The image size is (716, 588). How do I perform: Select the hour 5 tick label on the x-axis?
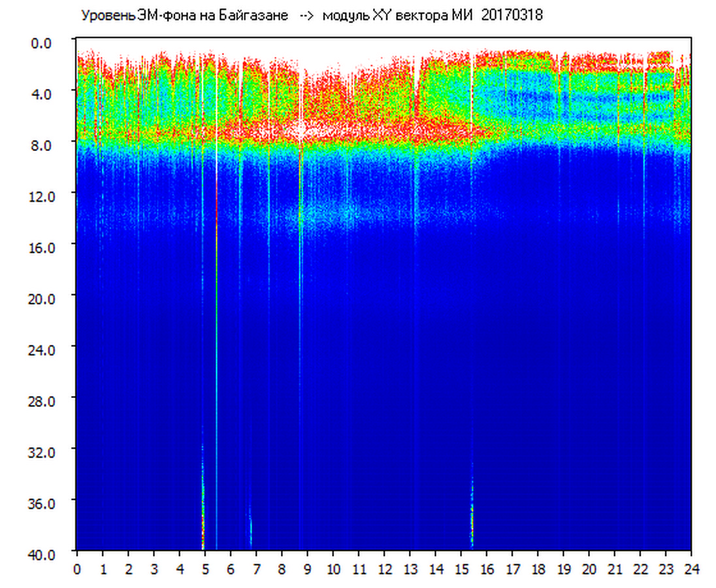point(205,568)
